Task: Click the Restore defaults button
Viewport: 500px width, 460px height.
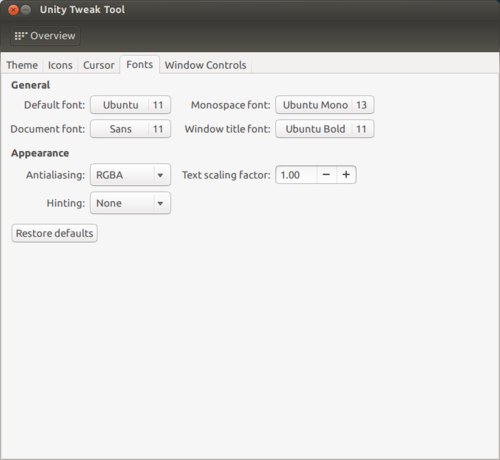Action: tap(55, 233)
